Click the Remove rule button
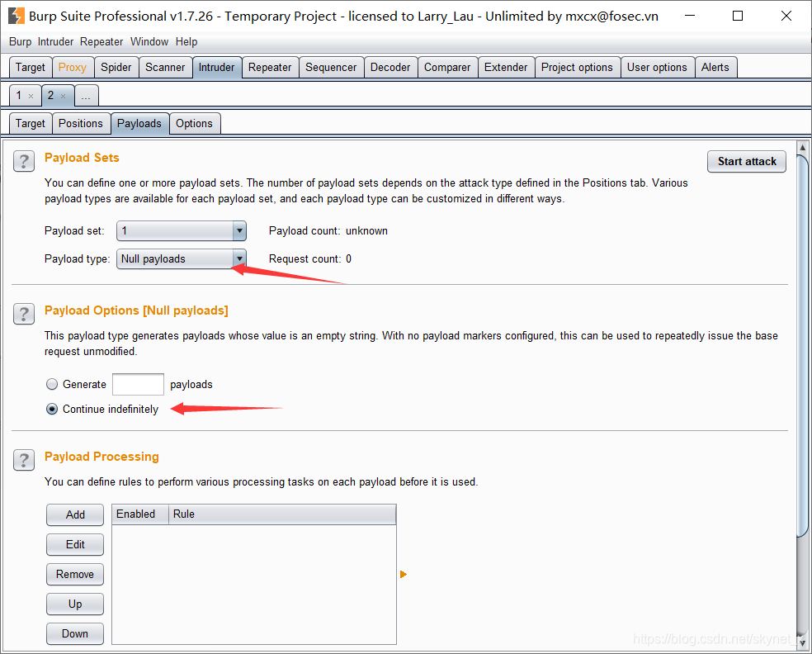The height and width of the screenshot is (654, 812). pyautogui.click(x=75, y=574)
